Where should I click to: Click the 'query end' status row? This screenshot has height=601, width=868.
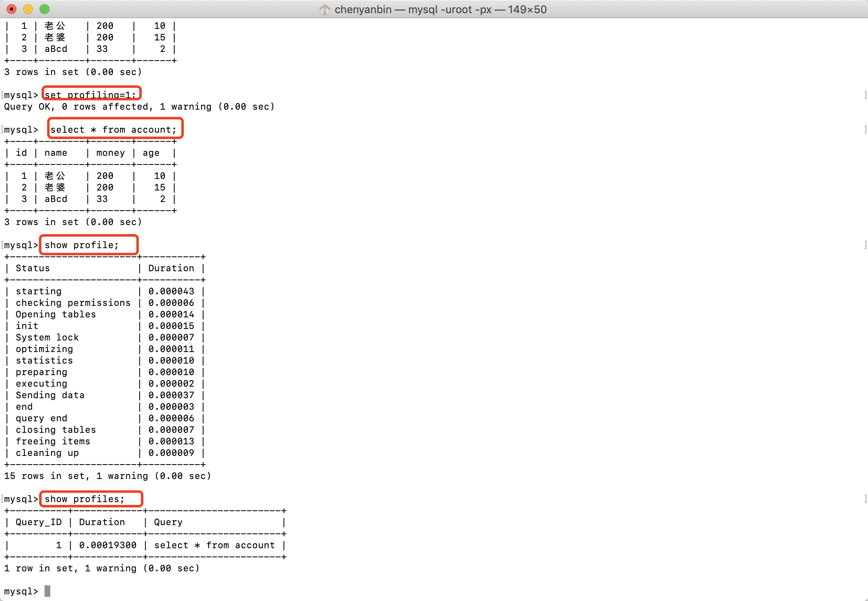(105, 418)
